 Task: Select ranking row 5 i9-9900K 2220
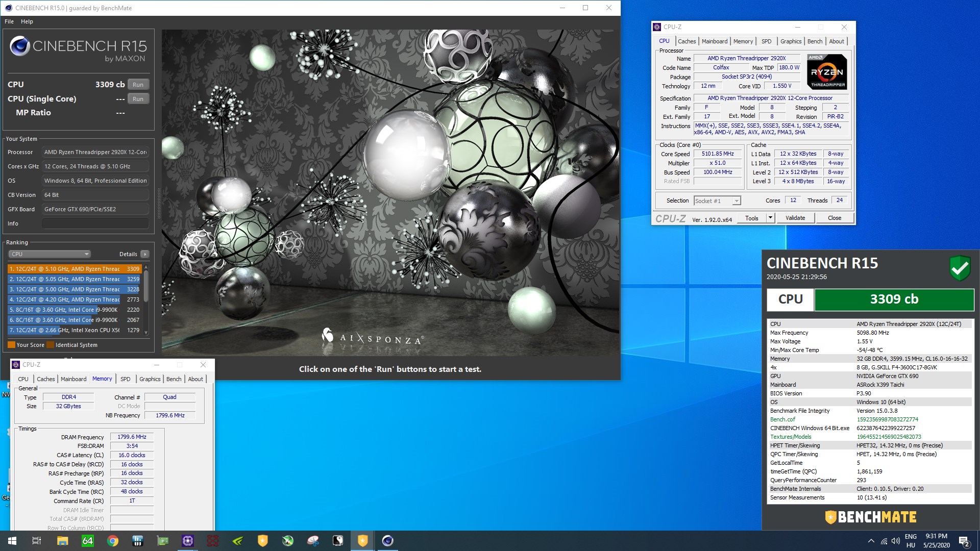75,310
